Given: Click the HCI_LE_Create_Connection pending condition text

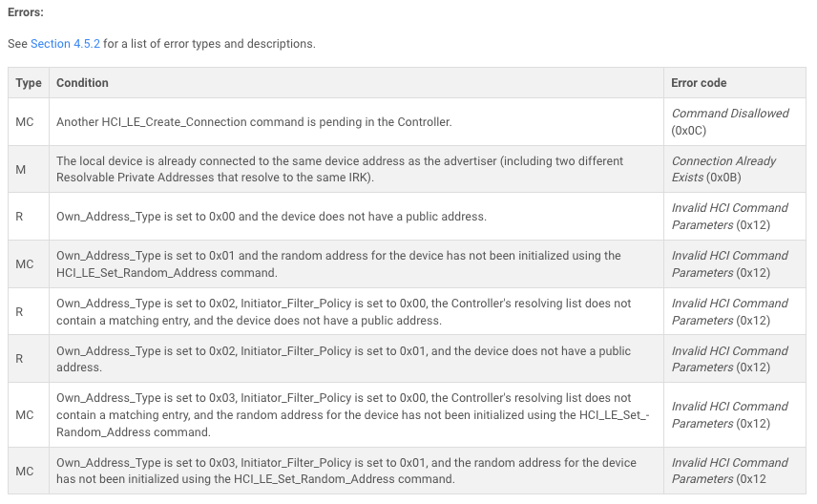Looking at the screenshot, I should pos(254,122).
